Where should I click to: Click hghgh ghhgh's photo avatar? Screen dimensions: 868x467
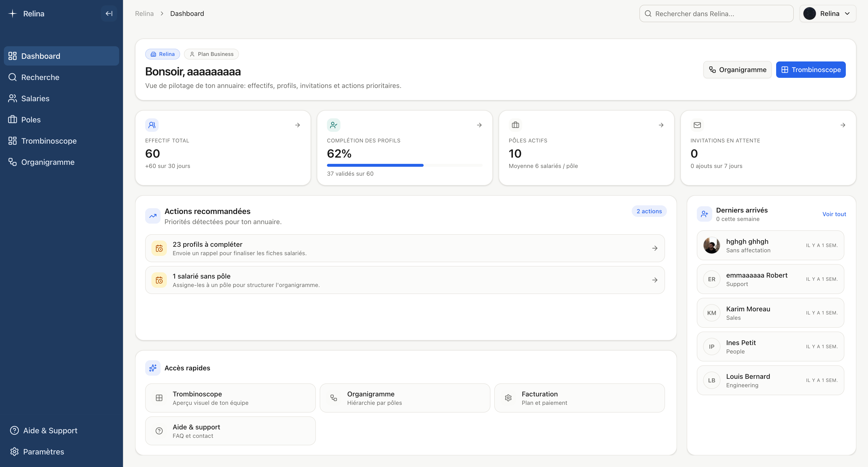click(712, 246)
